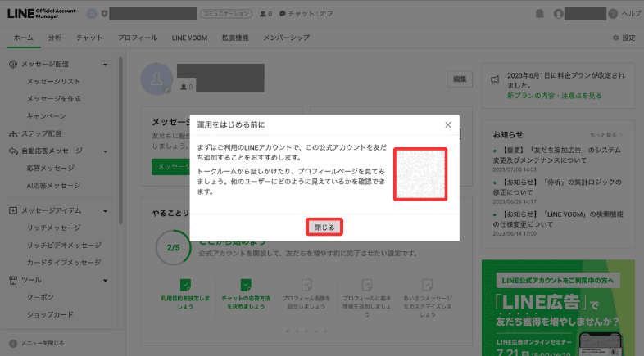Open the user account avatar icon
This screenshot has width=644, height=356.
coord(558,14)
